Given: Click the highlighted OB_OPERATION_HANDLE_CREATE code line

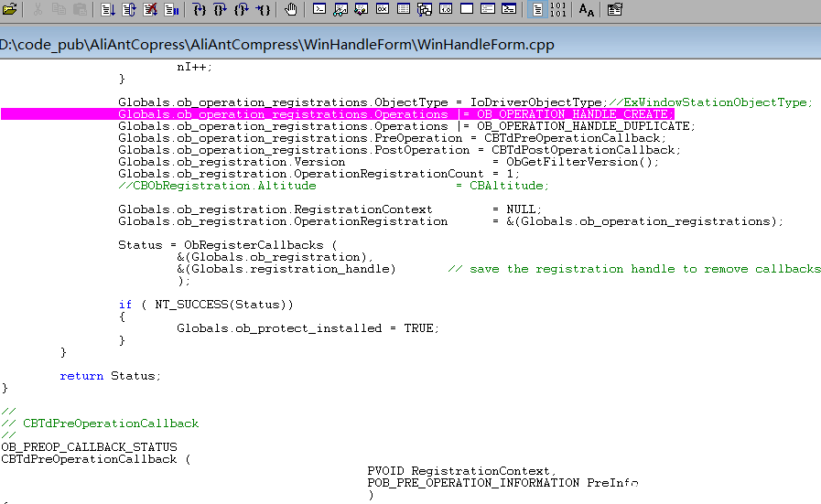Looking at the screenshot, I should point(394,114).
